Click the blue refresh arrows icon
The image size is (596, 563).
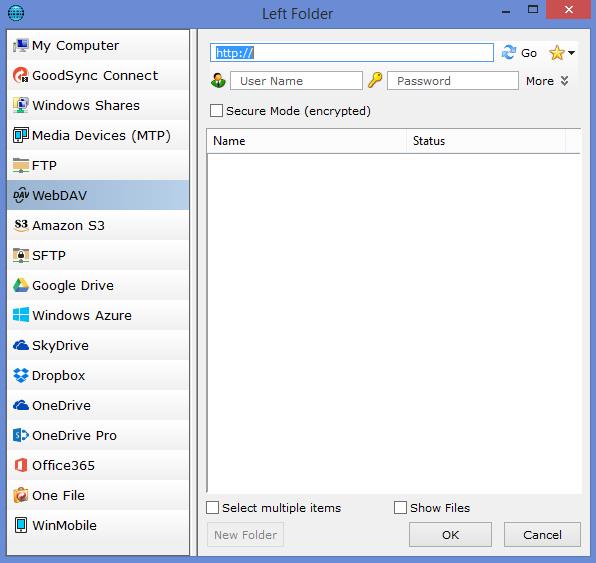tap(509, 52)
